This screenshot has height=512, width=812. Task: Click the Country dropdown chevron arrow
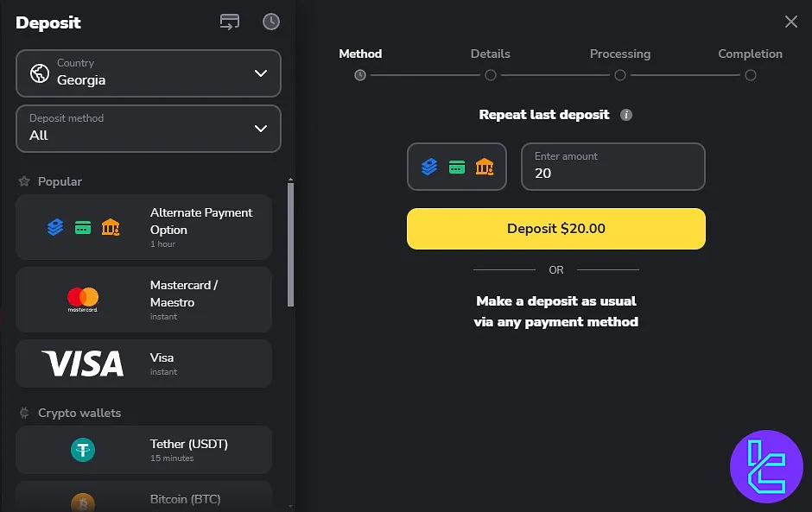(x=261, y=73)
